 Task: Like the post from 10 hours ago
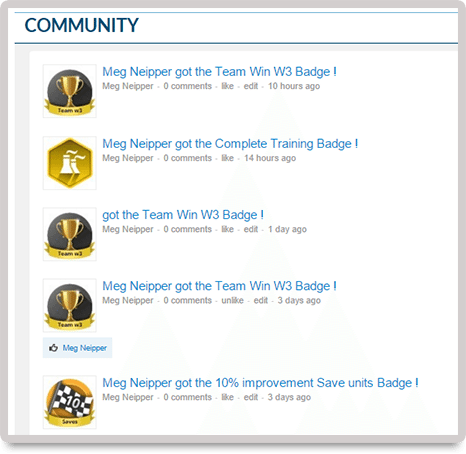tap(228, 86)
